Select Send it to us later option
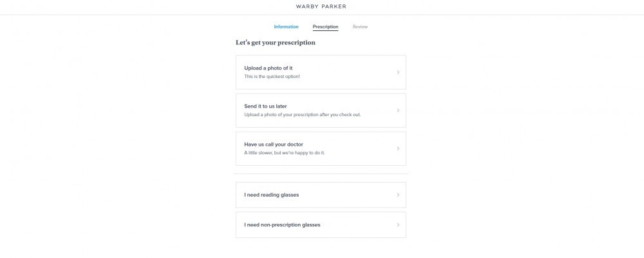 click(321, 110)
